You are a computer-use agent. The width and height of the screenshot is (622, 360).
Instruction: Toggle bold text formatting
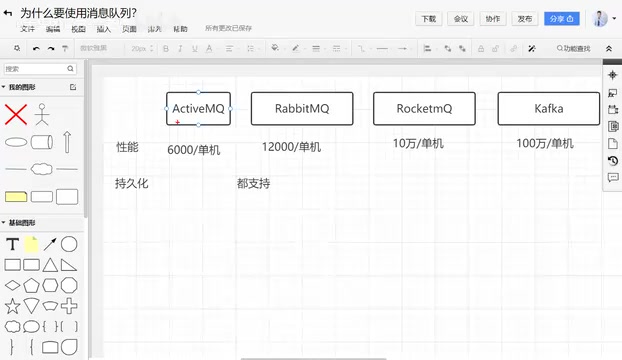click(x=166, y=48)
